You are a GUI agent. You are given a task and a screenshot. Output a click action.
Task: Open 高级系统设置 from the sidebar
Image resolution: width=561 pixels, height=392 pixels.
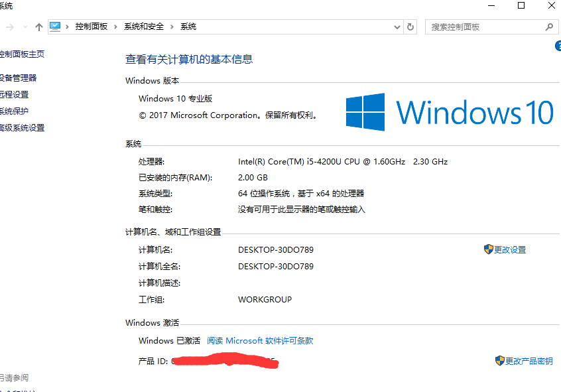(x=22, y=127)
